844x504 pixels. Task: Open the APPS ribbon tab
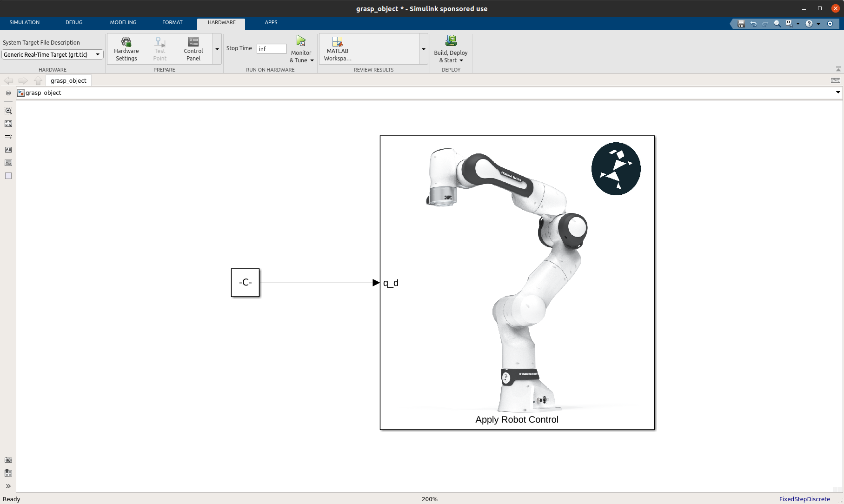(x=271, y=22)
